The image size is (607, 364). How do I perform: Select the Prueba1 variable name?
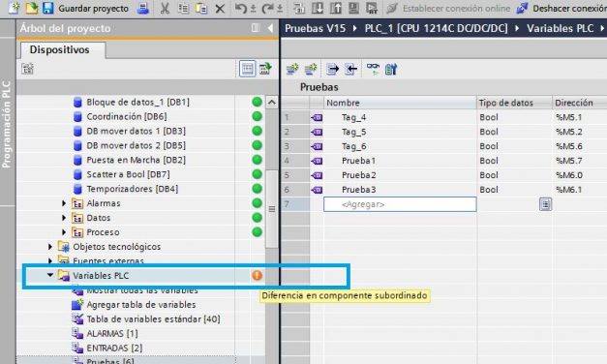(x=358, y=161)
